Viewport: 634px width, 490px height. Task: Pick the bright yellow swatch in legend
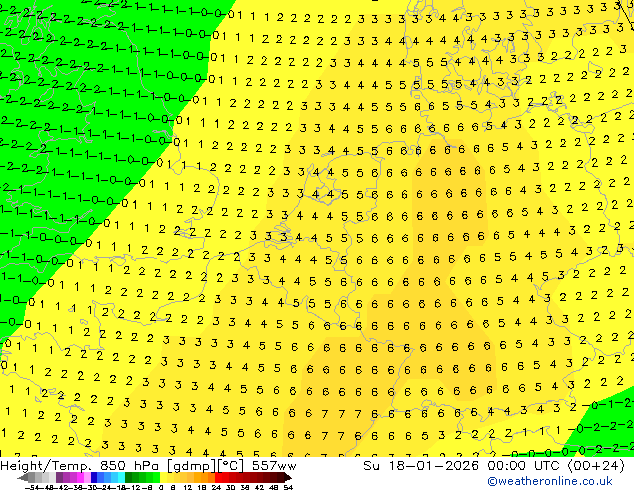pos(163,477)
